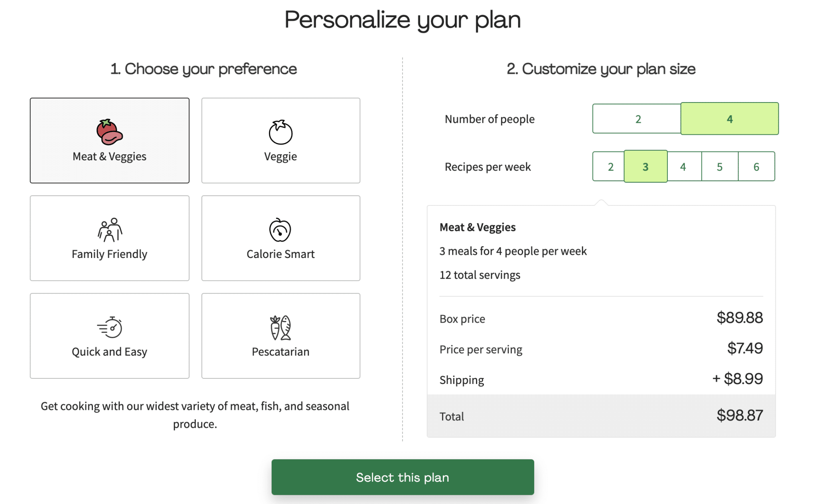Pick the Pescatarian preference label

[280, 352]
